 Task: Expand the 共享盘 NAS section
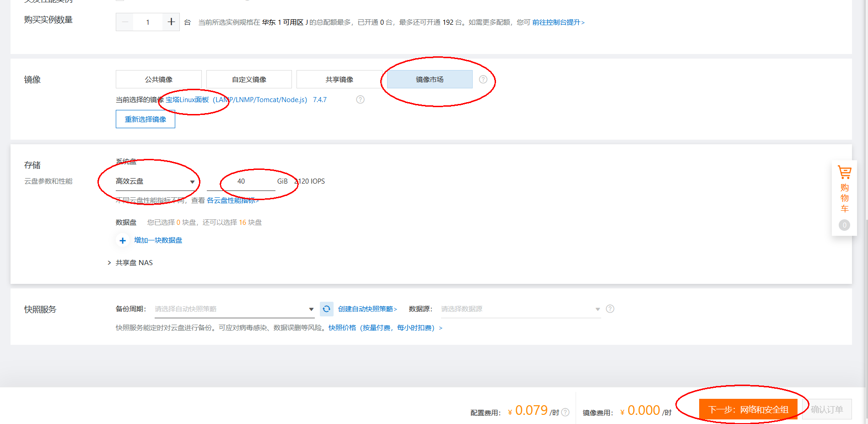click(130, 262)
